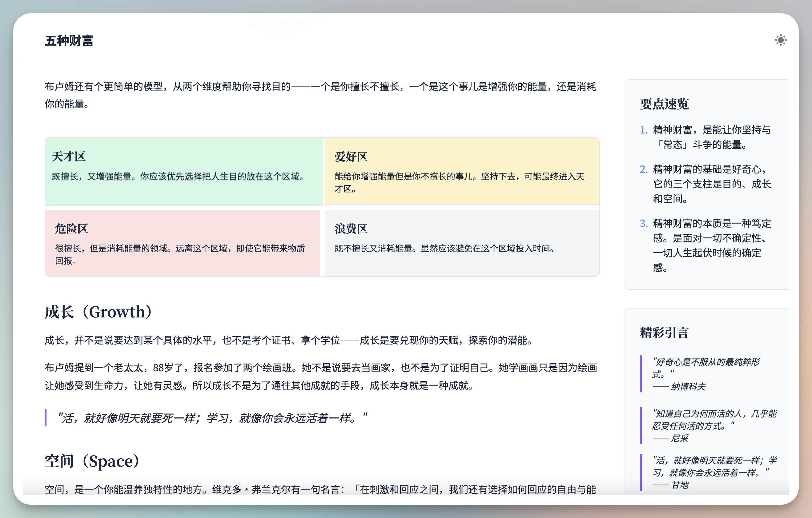Select the 天才区 green quadrant card
The height and width of the screenshot is (518, 812).
click(x=184, y=171)
